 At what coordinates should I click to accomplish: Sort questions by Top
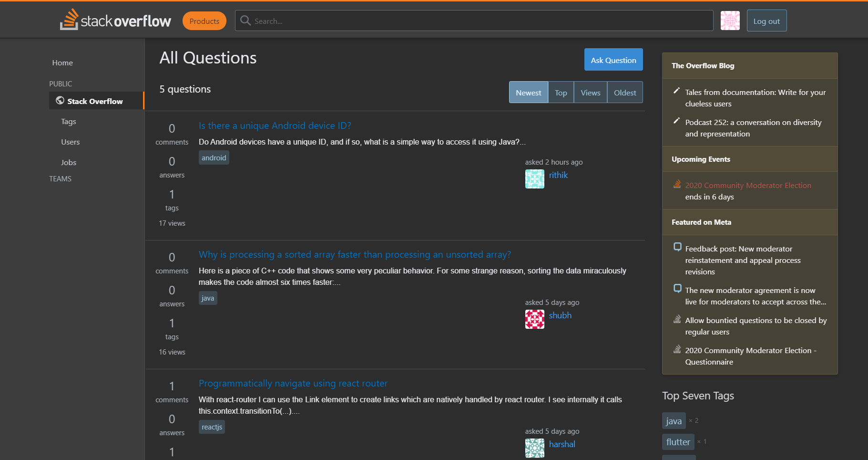tap(561, 92)
